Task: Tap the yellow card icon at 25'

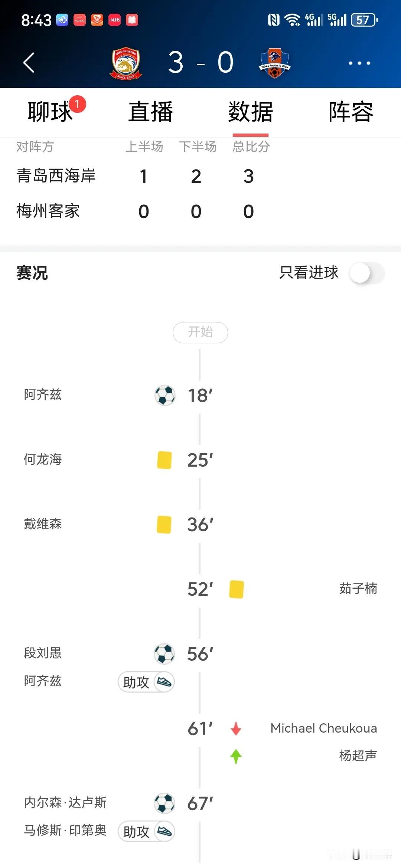Action: 164,460
